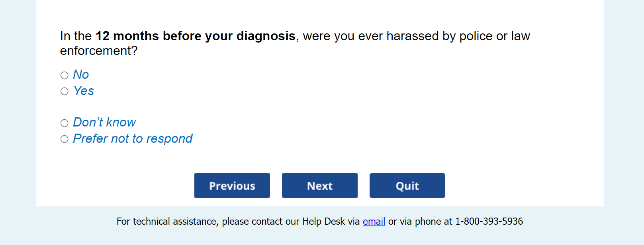The image size is (644, 245).
Task: Select the "Yes" radio button circle
Action: 65,91
